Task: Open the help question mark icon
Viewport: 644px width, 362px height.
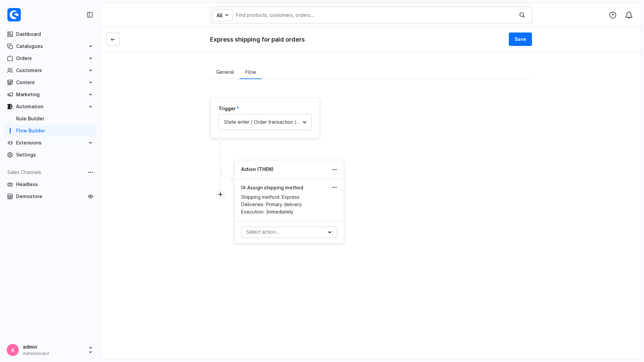Action: [x=613, y=15]
